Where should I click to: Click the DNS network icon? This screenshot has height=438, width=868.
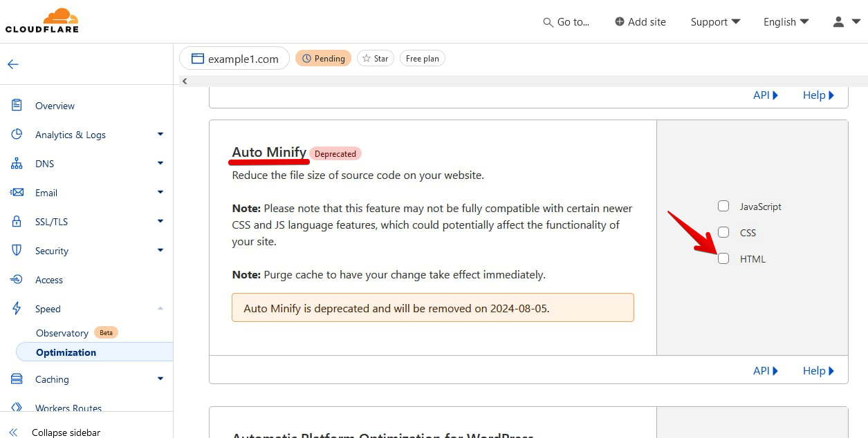pyautogui.click(x=17, y=164)
